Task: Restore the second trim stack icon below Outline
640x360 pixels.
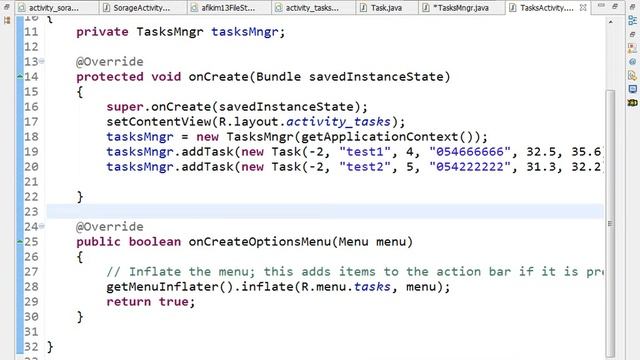Action: coord(632,35)
